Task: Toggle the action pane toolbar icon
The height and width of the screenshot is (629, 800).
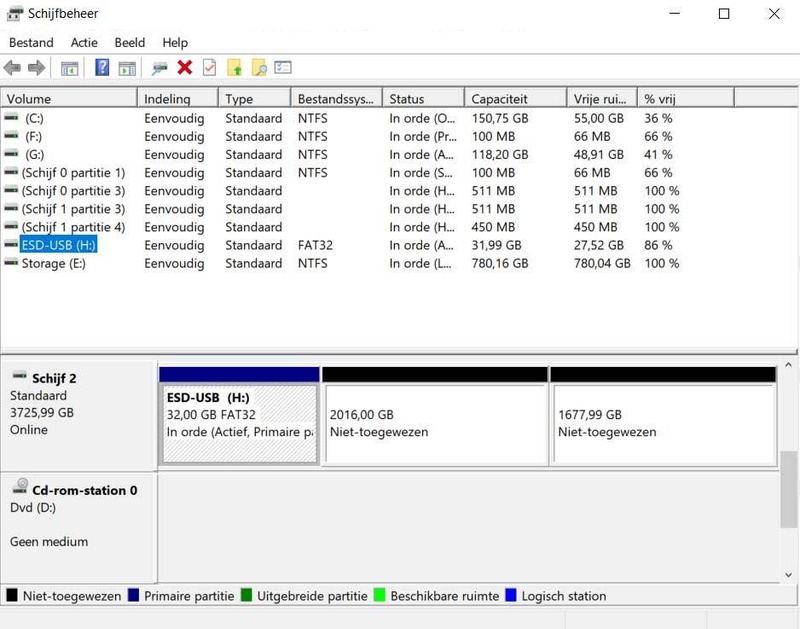Action: [x=127, y=68]
